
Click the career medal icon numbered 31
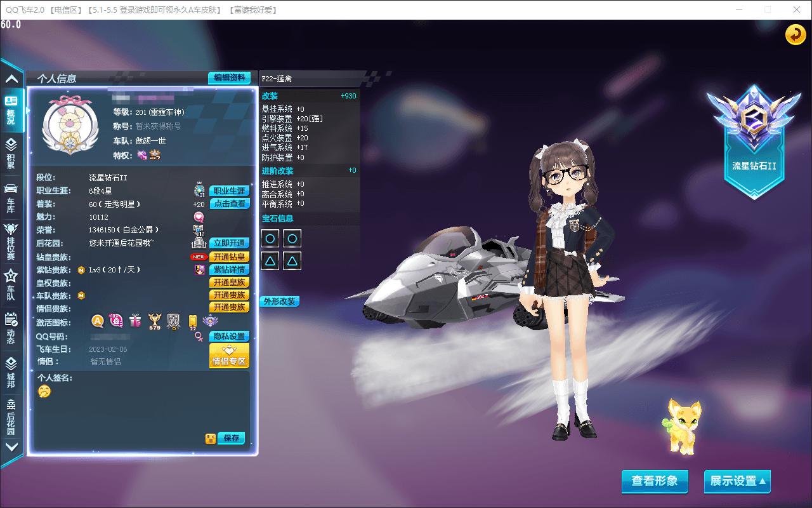[199, 190]
